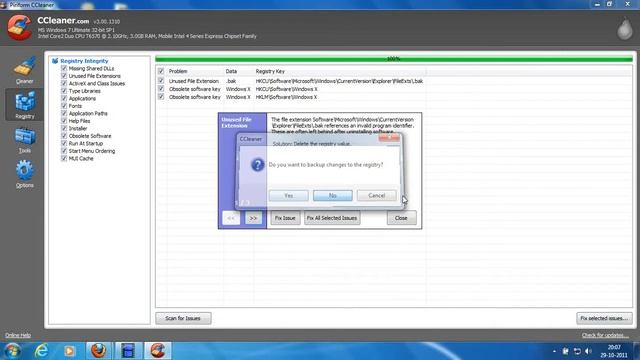Uncheck the Unused File Extension .bak result
The height and width of the screenshot is (360, 640).
coord(161,81)
